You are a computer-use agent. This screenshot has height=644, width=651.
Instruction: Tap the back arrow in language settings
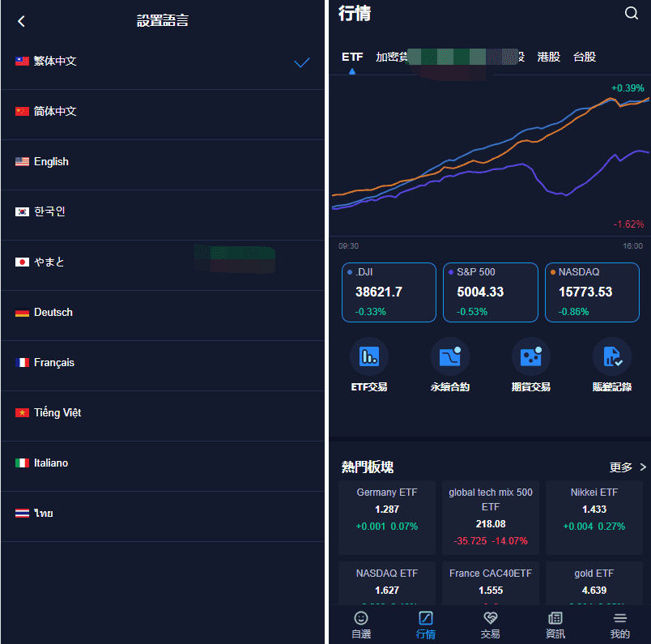(x=22, y=22)
